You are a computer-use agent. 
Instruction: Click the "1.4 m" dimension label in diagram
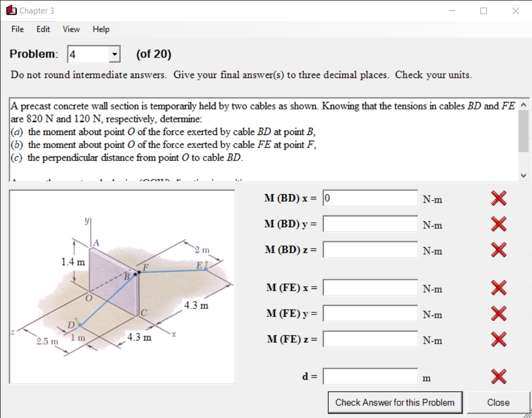coord(73,262)
